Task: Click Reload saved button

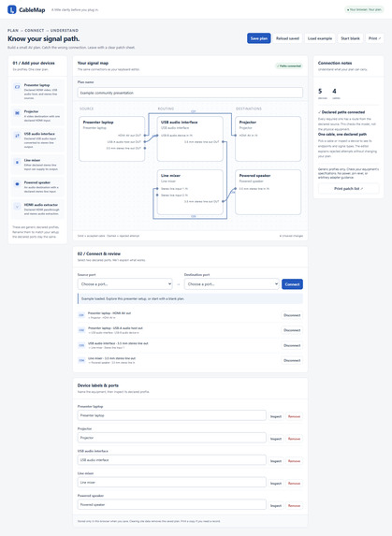Action: point(287,38)
